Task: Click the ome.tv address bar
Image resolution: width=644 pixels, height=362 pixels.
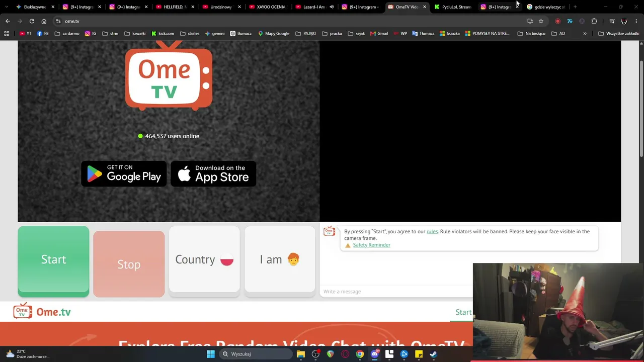Action: pyautogui.click(x=292, y=21)
